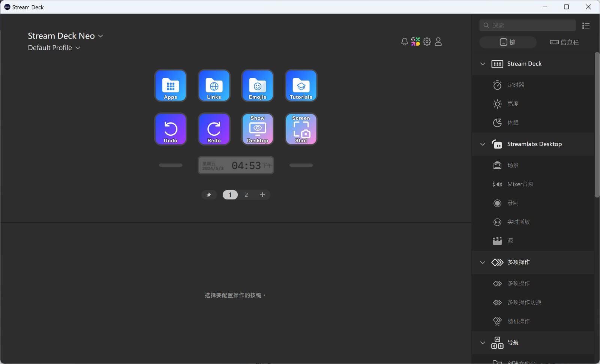This screenshot has height=364, width=600.
Task: Open the user account icon
Action: [x=438, y=42]
